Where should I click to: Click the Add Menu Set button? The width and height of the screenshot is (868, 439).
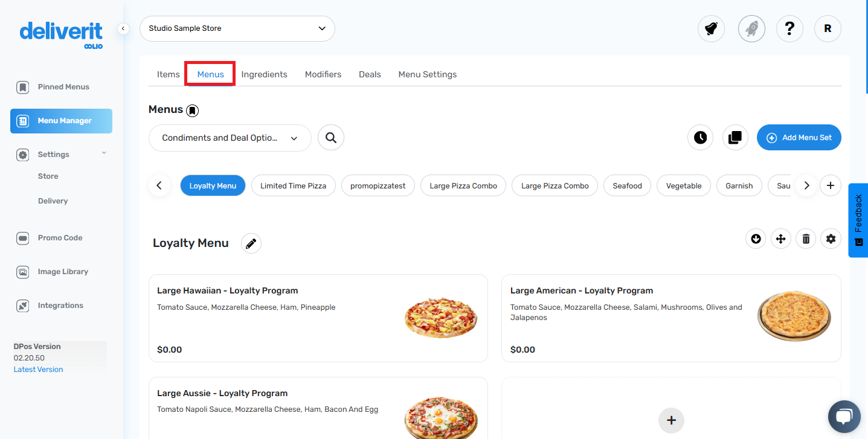point(799,138)
